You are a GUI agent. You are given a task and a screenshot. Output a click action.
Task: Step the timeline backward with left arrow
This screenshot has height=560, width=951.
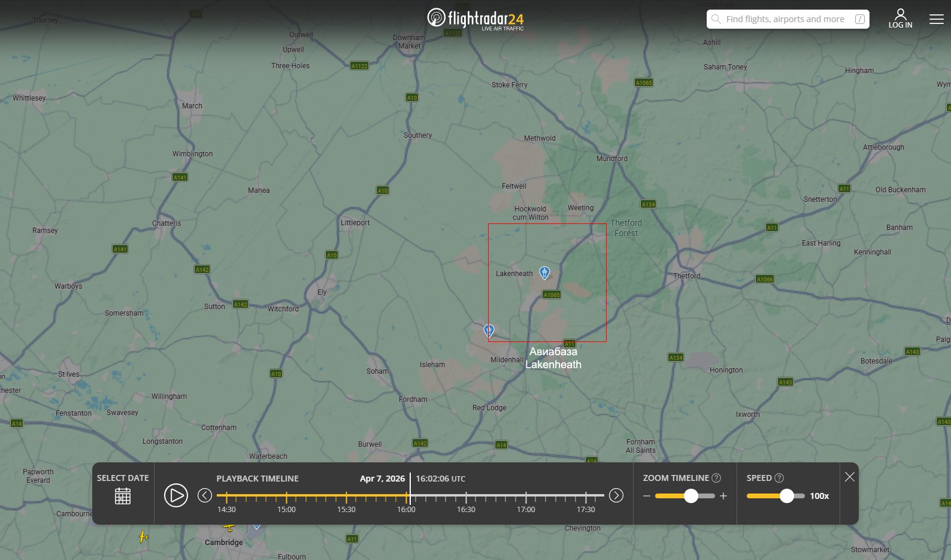[x=205, y=495]
